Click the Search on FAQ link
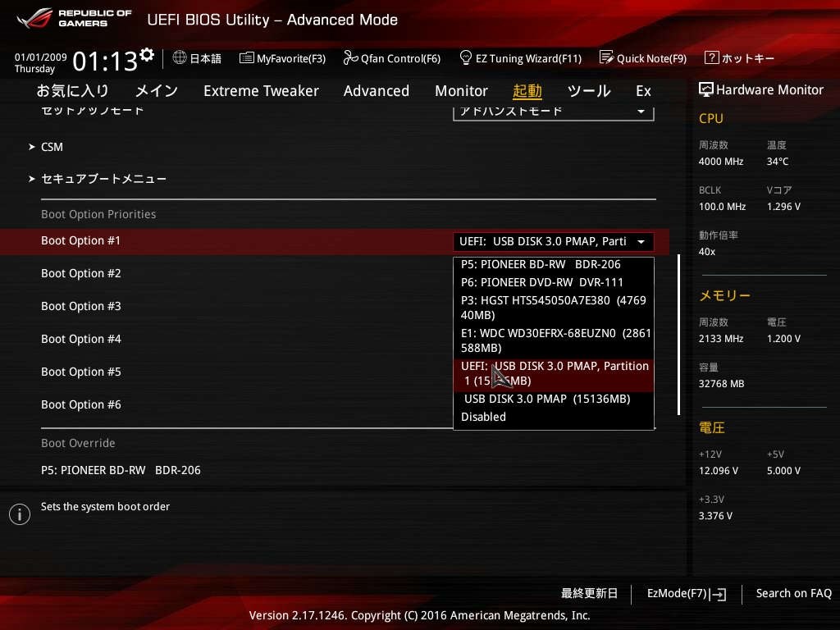This screenshot has width=840, height=630. tap(793, 593)
